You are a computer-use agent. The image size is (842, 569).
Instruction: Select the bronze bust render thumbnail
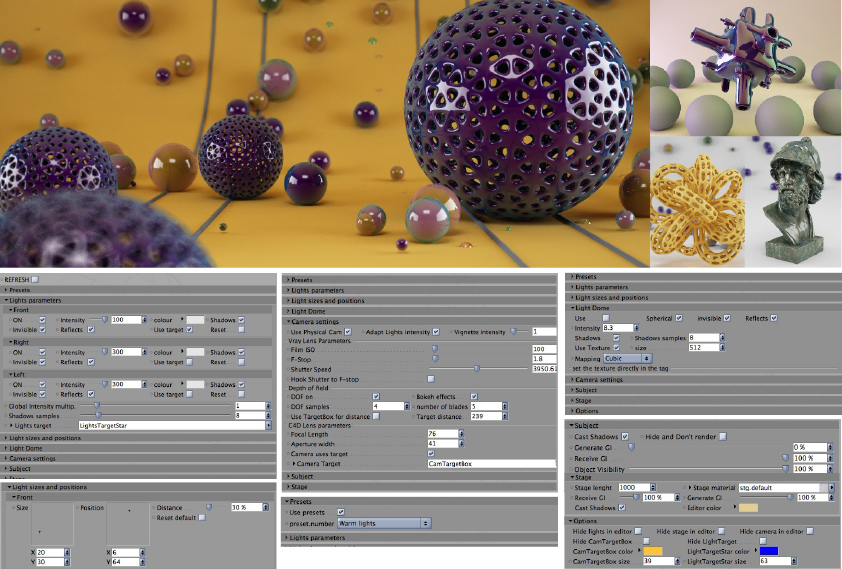[x=793, y=202]
